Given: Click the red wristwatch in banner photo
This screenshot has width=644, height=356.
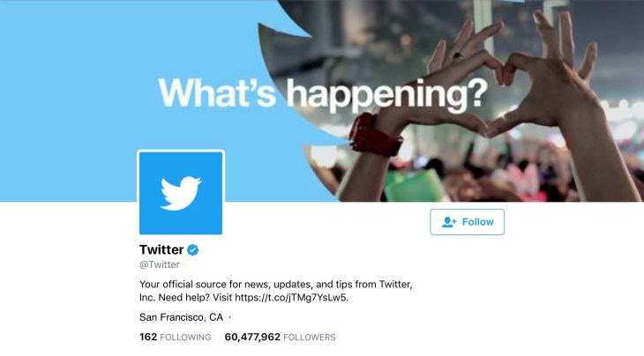Looking at the screenshot, I should tap(376, 135).
